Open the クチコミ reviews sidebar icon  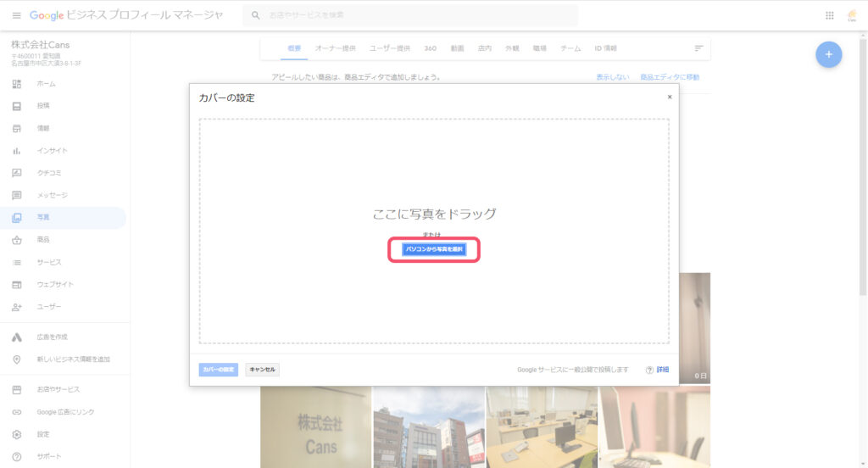17,173
